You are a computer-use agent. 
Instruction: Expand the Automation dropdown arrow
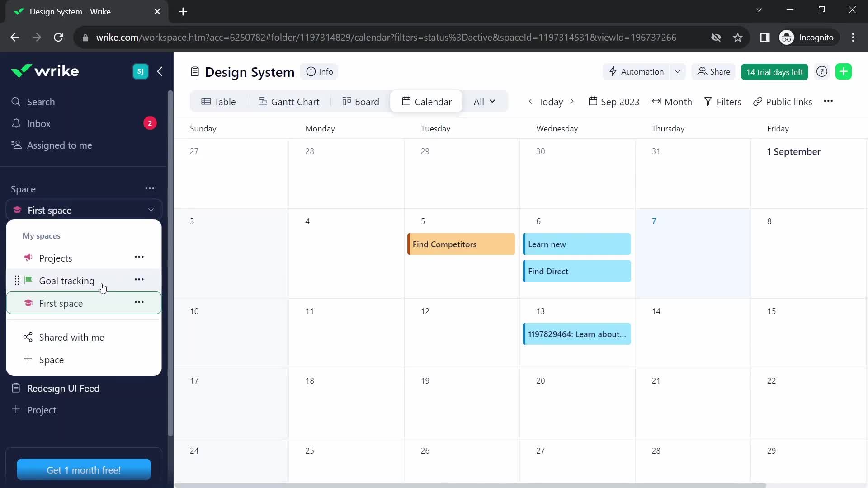(x=678, y=71)
